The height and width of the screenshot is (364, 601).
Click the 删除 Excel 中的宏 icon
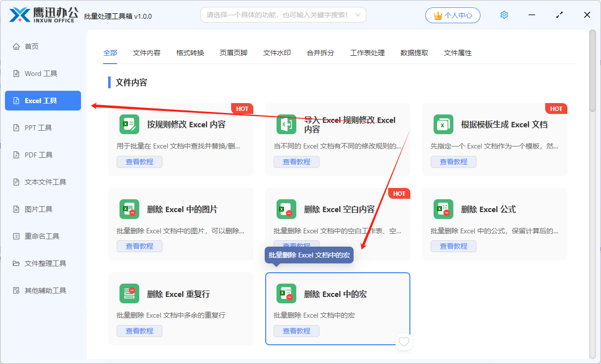286,293
